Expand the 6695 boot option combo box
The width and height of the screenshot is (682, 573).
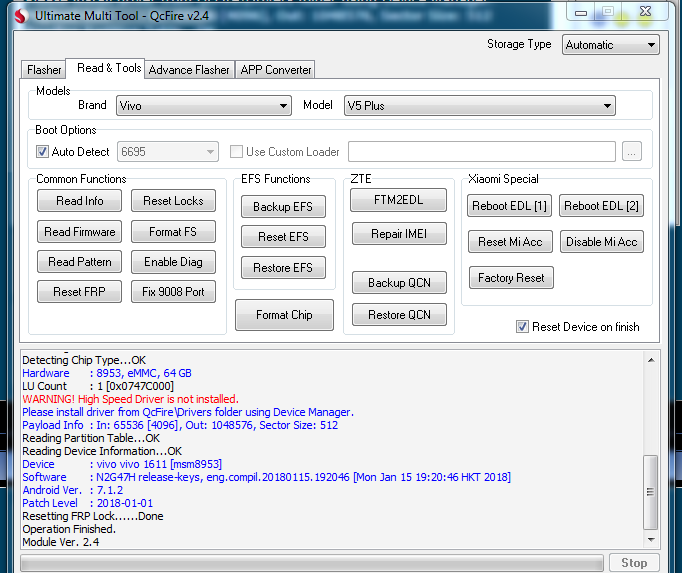[x=167, y=152]
